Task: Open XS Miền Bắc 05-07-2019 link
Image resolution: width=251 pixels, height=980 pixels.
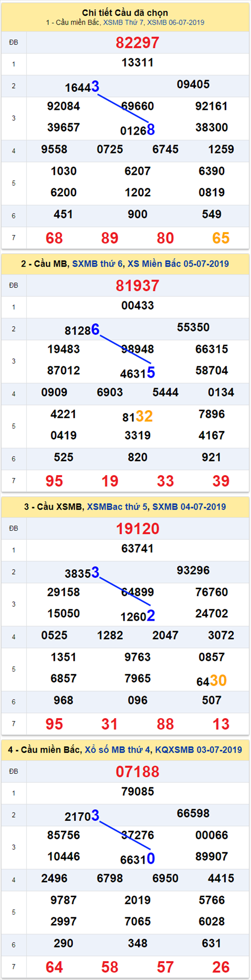Action: (178, 264)
